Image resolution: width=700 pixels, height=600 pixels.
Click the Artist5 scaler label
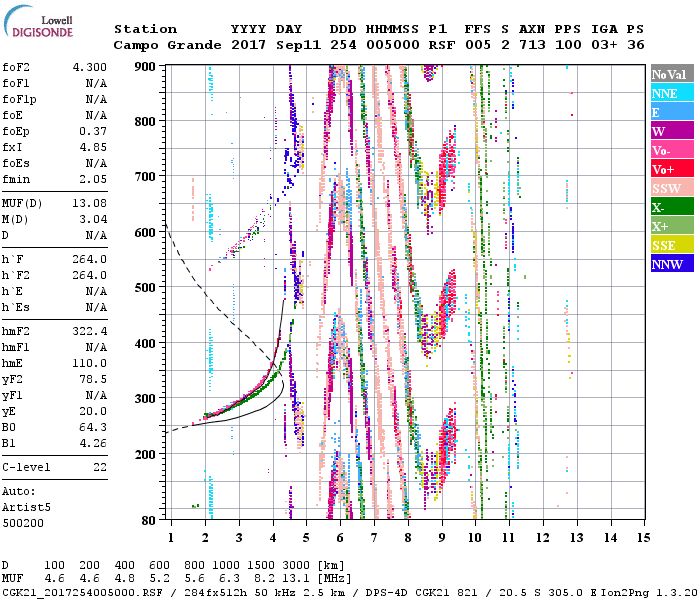(26, 508)
